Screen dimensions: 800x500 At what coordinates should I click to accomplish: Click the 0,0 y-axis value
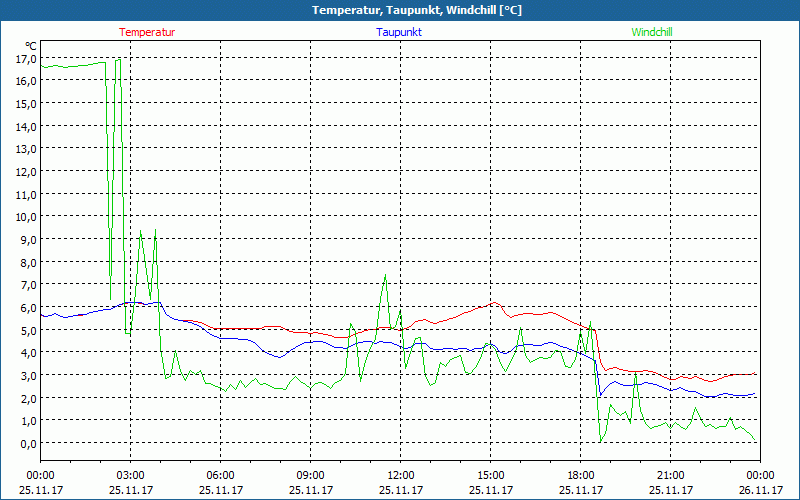29,443
